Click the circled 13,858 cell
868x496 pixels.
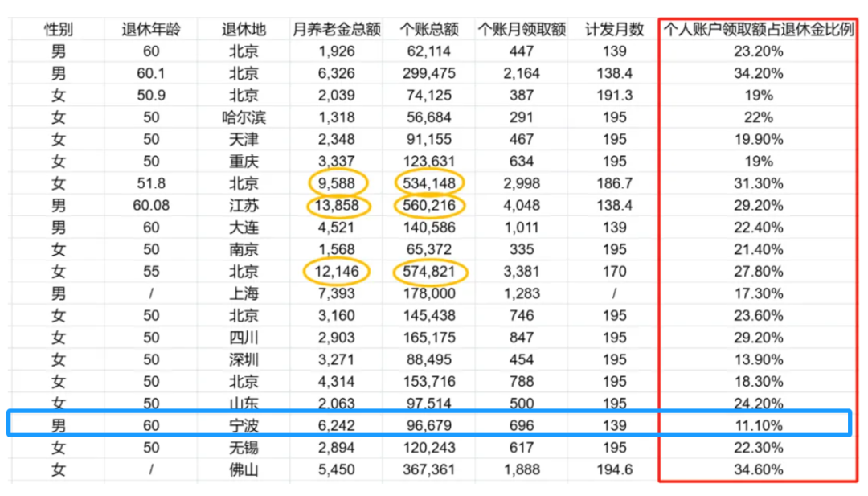[x=337, y=206]
